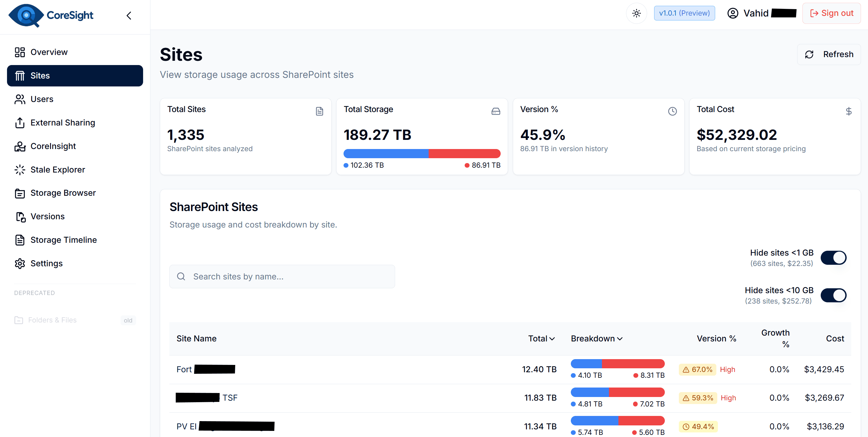Image resolution: width=868 pixels, height=437 pixels.
Task: Toggle Hide sites <10 GB switch
Action: coord(833,295)
